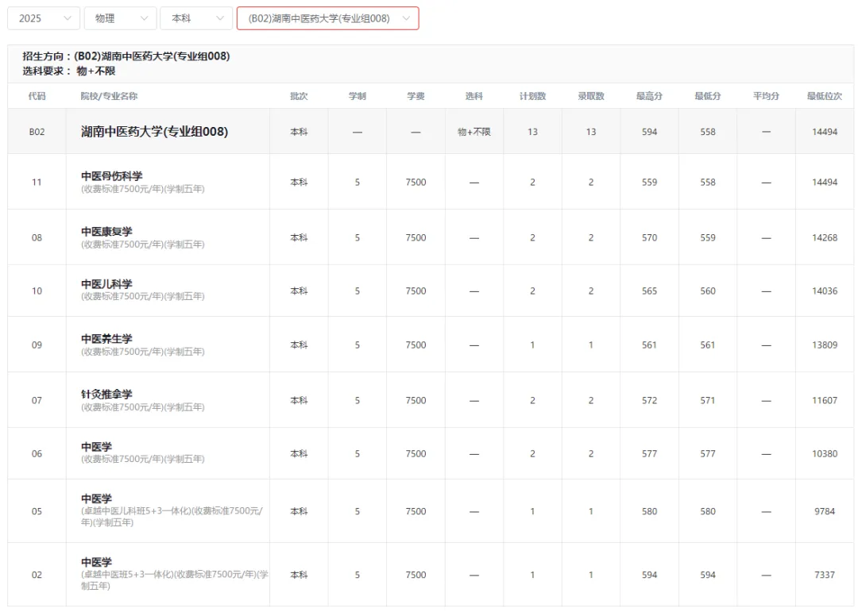Click the 招生方向 heading line
The width and height of the screenshot is (858, 616).
pos(126,56)
